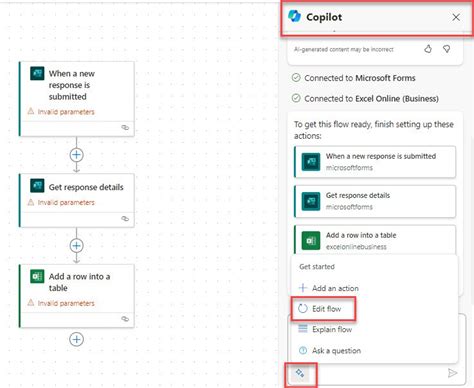Click 'Connected to Microsoft Forms' status text
The height and width of the screenshot is (388, 474).
pyautogui.click(x=360, y=78)
